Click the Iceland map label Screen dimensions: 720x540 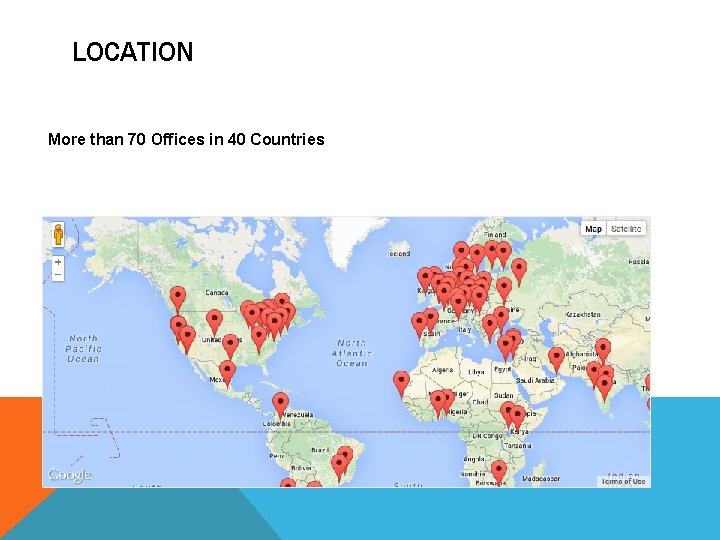click(399, 253)
